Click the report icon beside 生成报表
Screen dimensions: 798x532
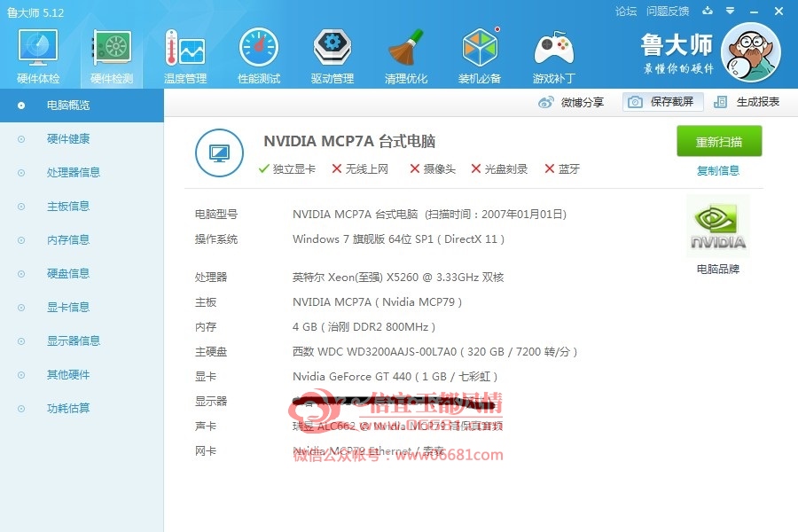(x=720, y=102)
